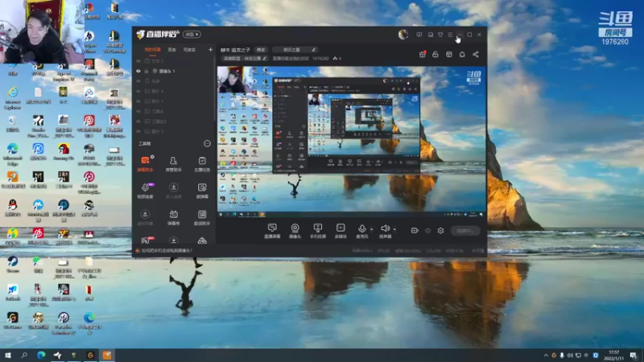Toggle lock on 摄像头 1 source
Viewport: 644px width, 362px height.
147,71
